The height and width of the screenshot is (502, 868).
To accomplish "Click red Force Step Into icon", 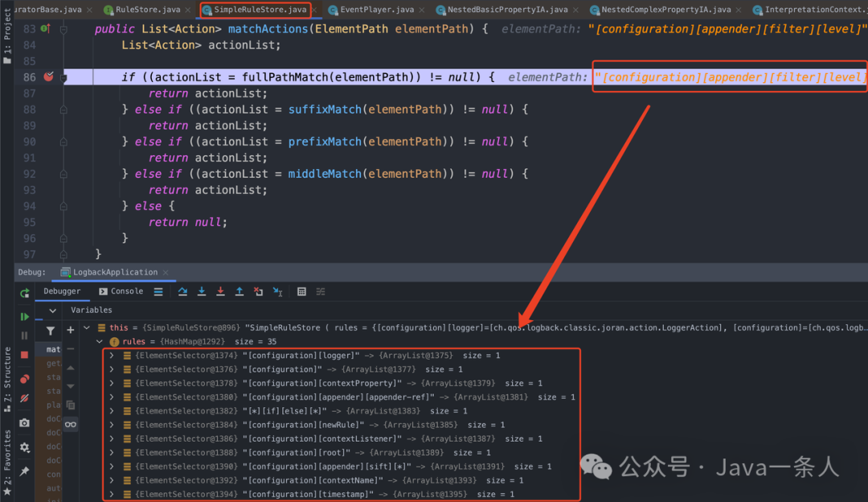I will click(x=220, y=291).
